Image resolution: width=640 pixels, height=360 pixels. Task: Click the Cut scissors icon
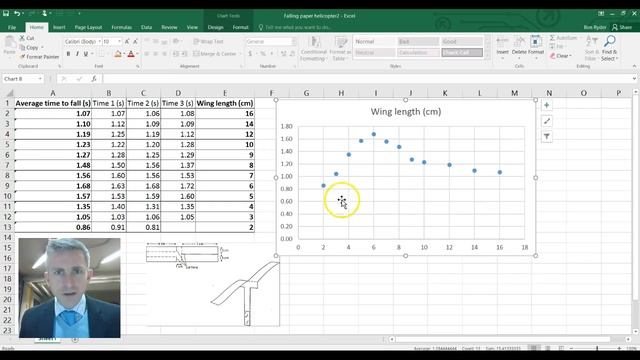[x=22, y=38]
